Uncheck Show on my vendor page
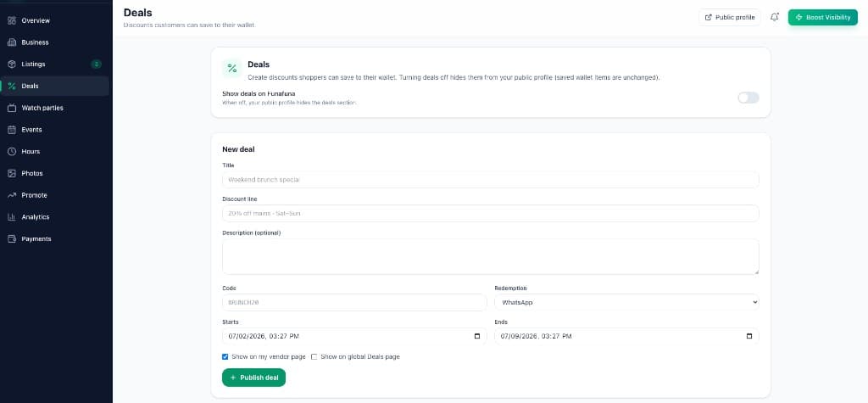Viewport: 868px width, 403px height. point(225,356)
